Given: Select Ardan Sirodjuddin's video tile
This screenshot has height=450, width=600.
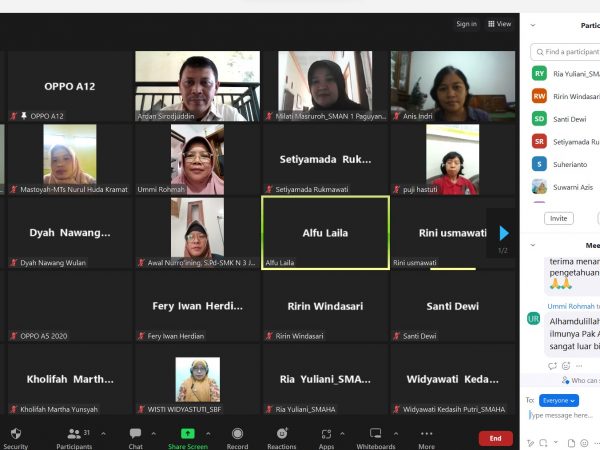Looking at the screenshot, I should coord(197,86).
